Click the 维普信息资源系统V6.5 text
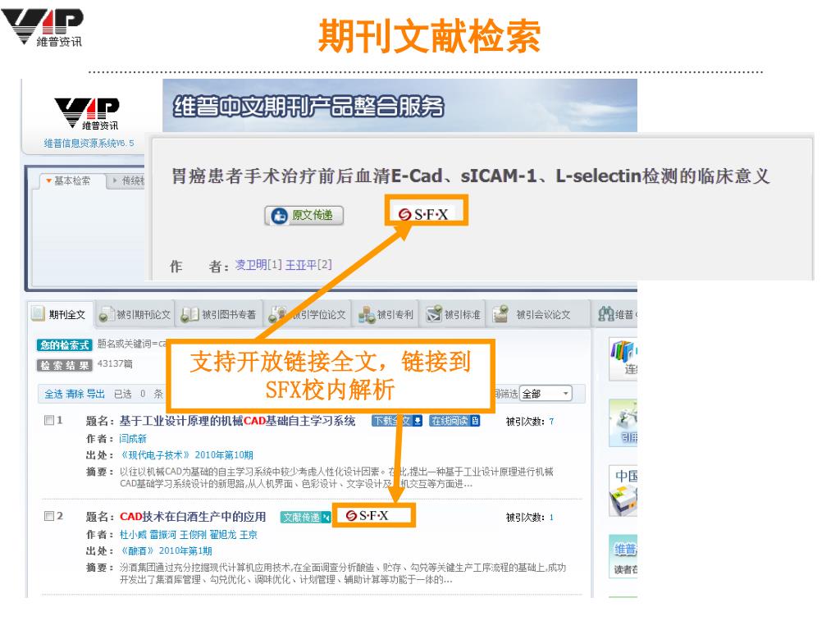 click(x=89, y=143)
